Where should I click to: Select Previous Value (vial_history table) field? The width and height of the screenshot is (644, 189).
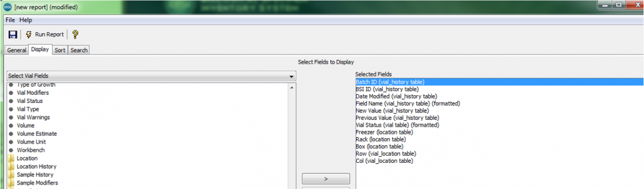coord(397,118)
